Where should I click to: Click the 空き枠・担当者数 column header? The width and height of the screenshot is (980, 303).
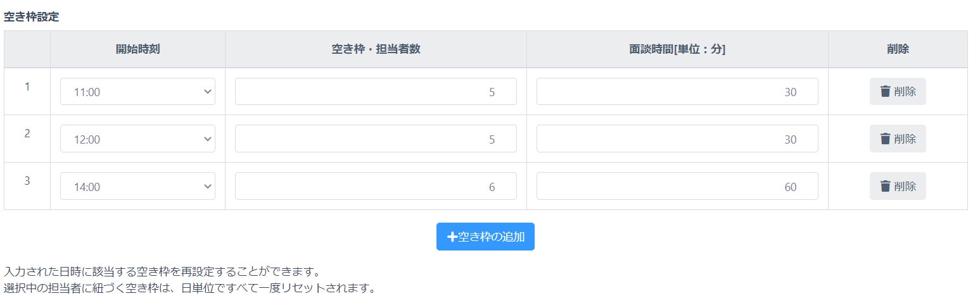[376, 49]
